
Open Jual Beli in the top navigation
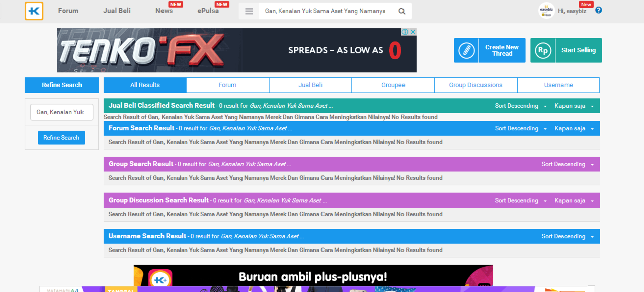click(x=117, y=11)
